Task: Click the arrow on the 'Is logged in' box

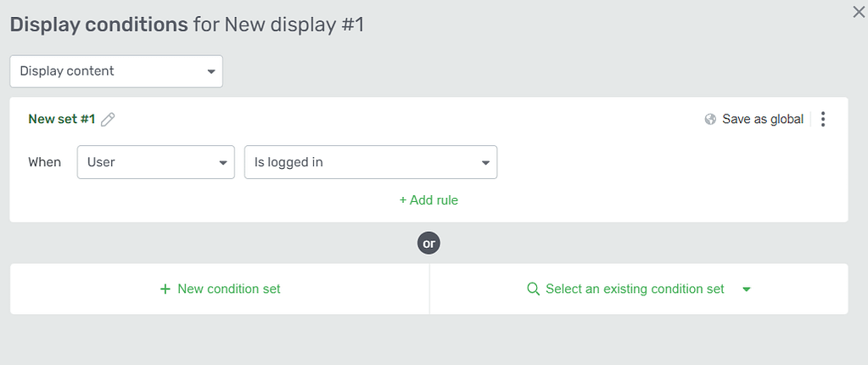Action: coord(485,162)
